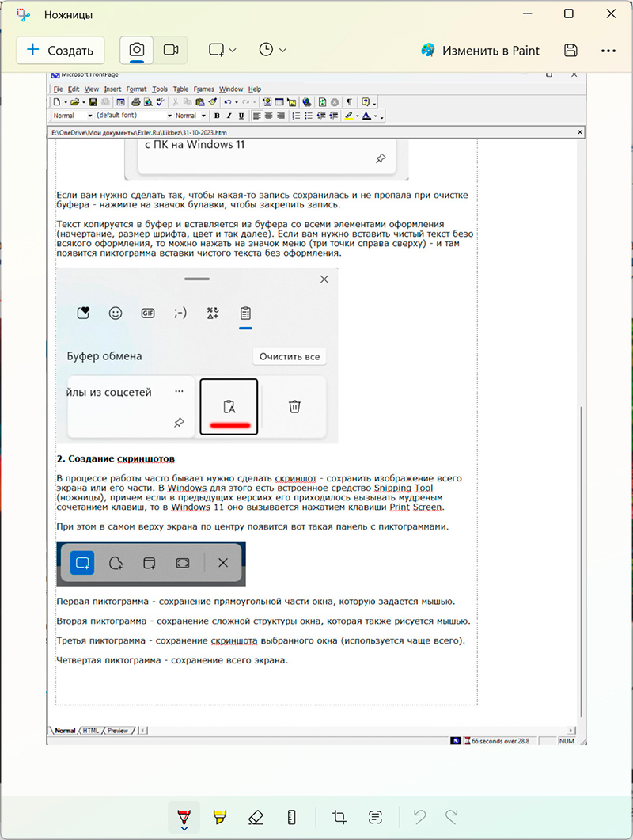Open the three-dot more options menu
This screenshot has width=633, height=840.
point(608,50)
